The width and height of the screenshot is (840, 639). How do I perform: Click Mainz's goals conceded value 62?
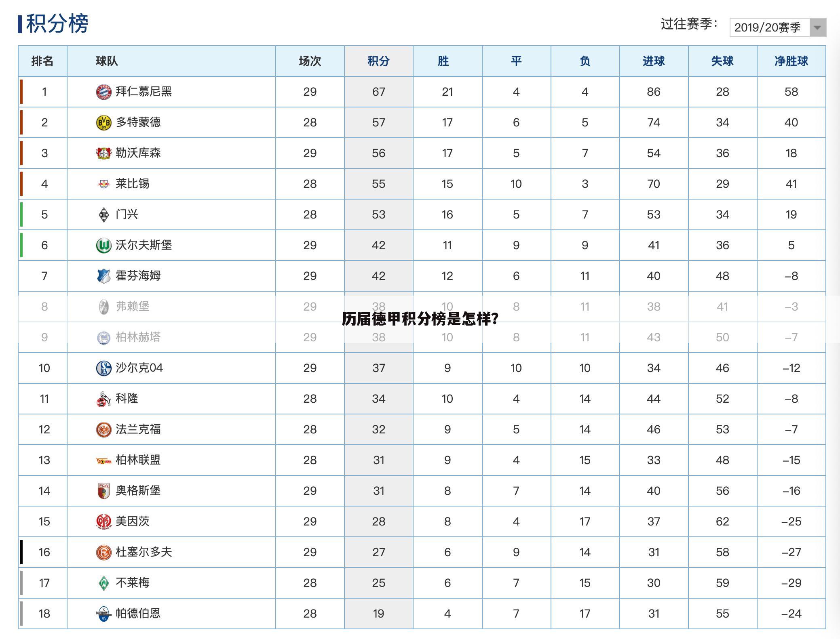point(722,522)
